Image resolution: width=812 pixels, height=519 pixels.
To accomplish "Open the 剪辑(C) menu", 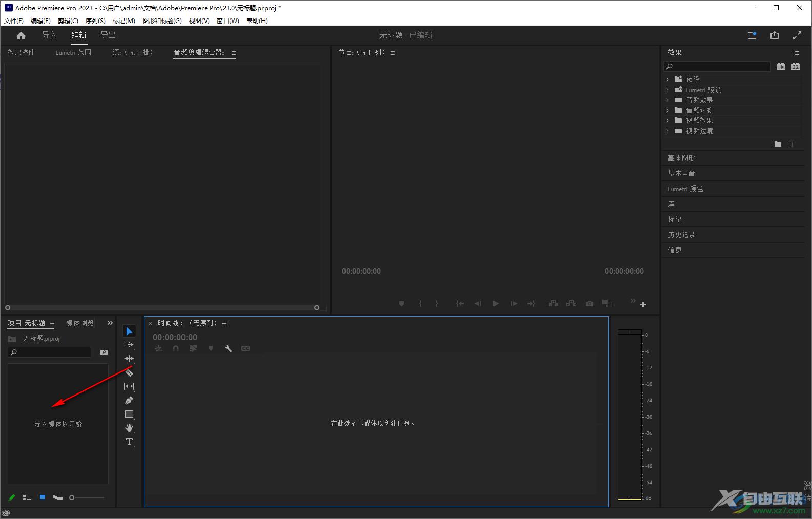I will 68,21.
